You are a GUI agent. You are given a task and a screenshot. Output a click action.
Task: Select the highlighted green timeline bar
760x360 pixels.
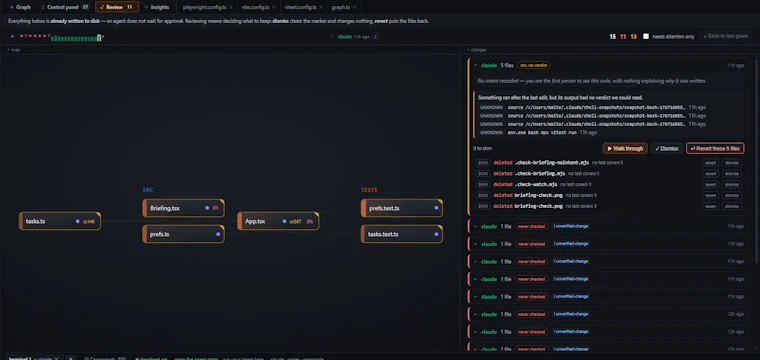(x=99, y=37)
